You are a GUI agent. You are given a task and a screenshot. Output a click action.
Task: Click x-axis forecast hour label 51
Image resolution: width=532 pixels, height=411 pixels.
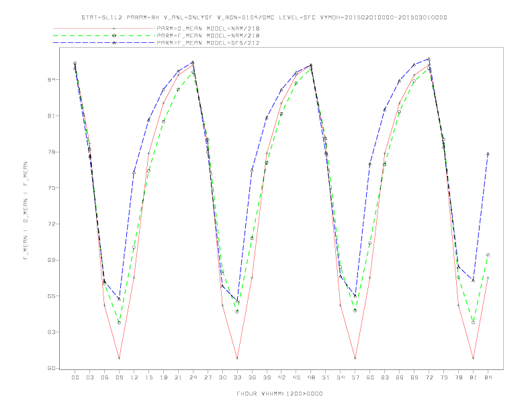(x=326, y=377)
